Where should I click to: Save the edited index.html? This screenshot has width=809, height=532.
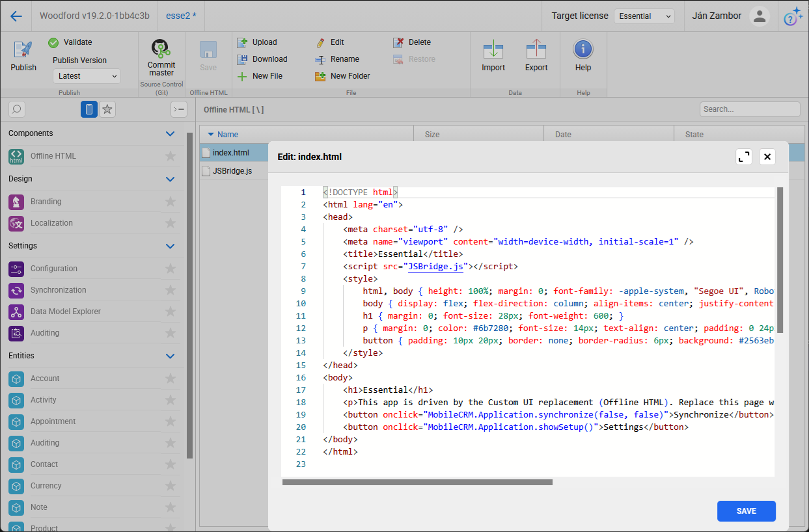[x=747, y=511]
